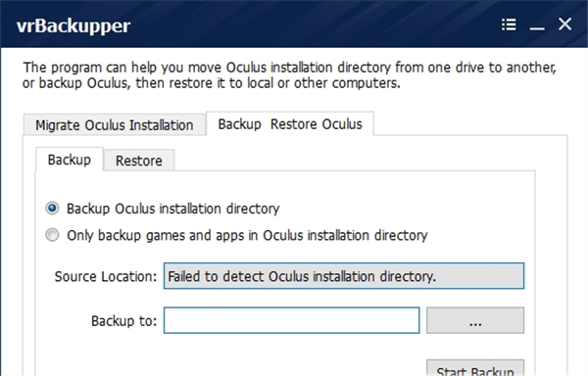Open the list menu icon in title bar

tap(509, 24)
